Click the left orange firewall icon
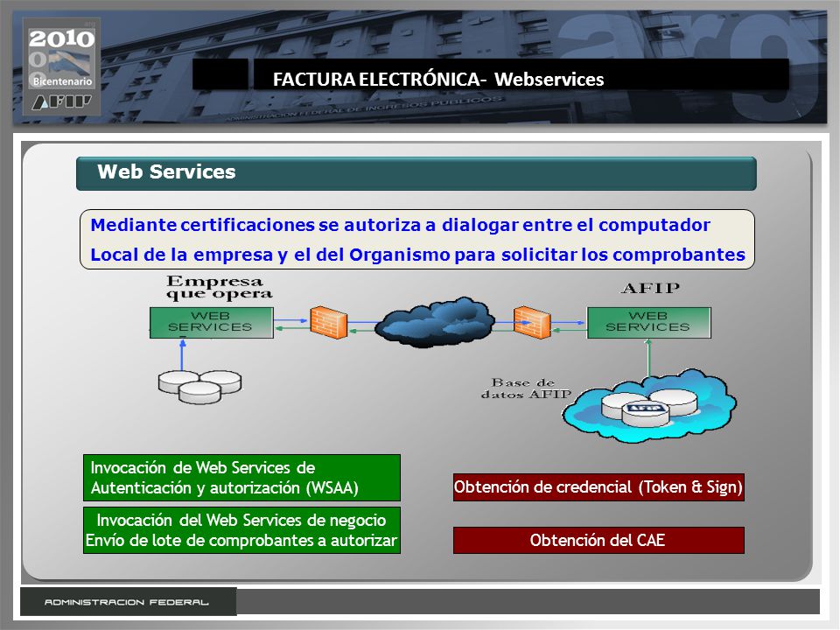The width and height of the screenshot is (840, 630). pyautogui.click(x=328, y=323)
